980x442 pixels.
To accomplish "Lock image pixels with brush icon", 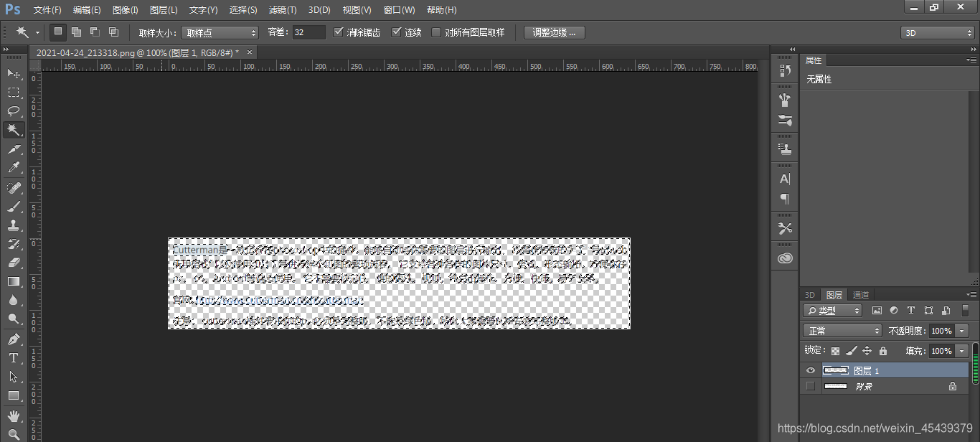I will tap(851, 351).
